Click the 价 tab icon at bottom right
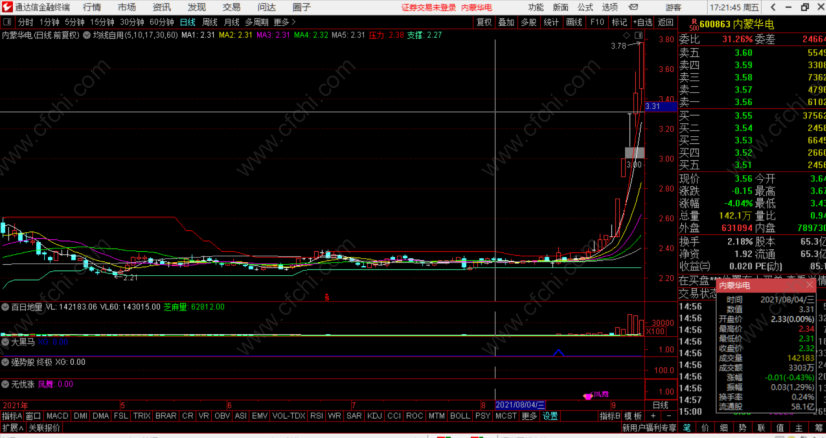This screenshot has width=826, height=438. pos(706,427)
